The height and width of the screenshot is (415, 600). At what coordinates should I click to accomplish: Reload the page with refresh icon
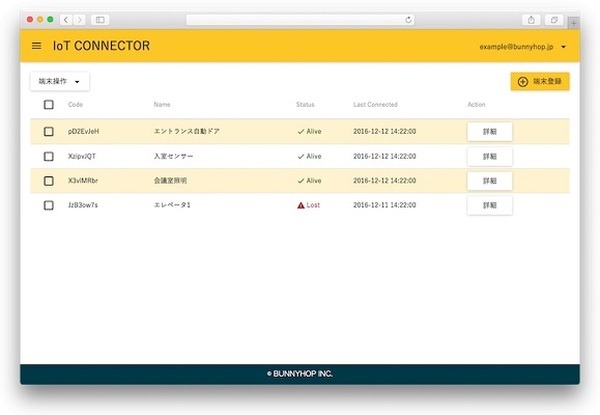tap(408, 19)
